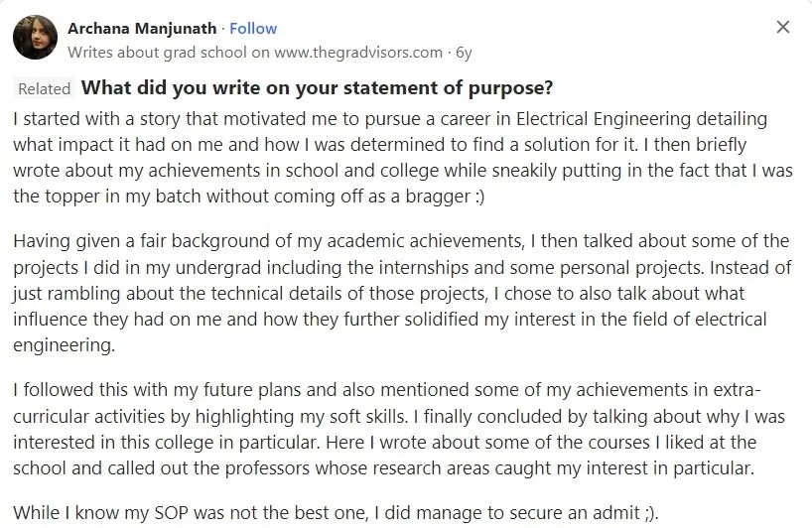The height and width of the screenshot is (528, 812).
Task: Close the answer with the X icon
Action: (782, 27)
